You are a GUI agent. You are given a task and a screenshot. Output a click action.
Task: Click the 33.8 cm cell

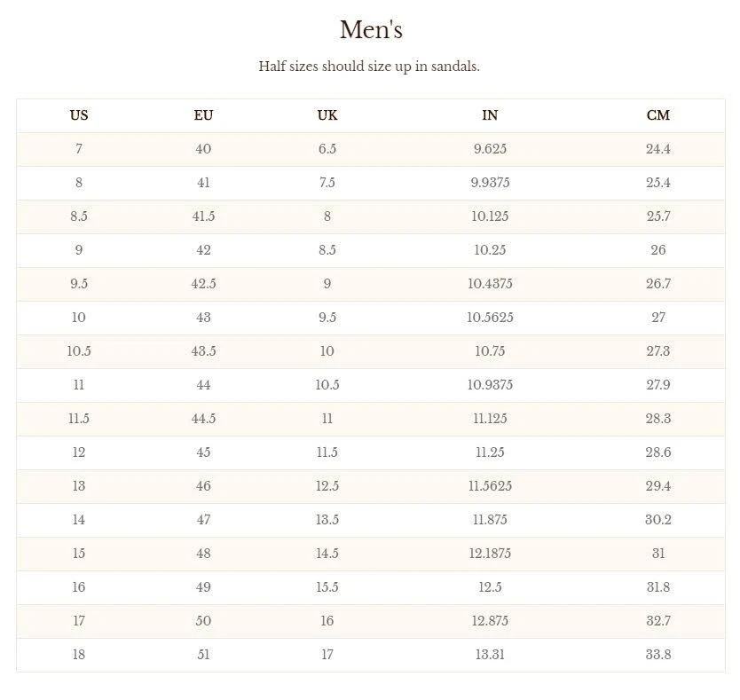coord(658,655)
